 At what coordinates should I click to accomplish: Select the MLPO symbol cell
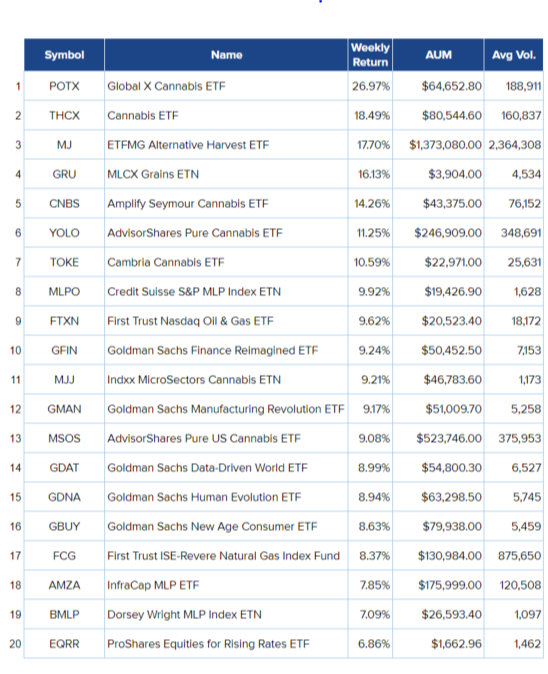[x=64, y=291]
